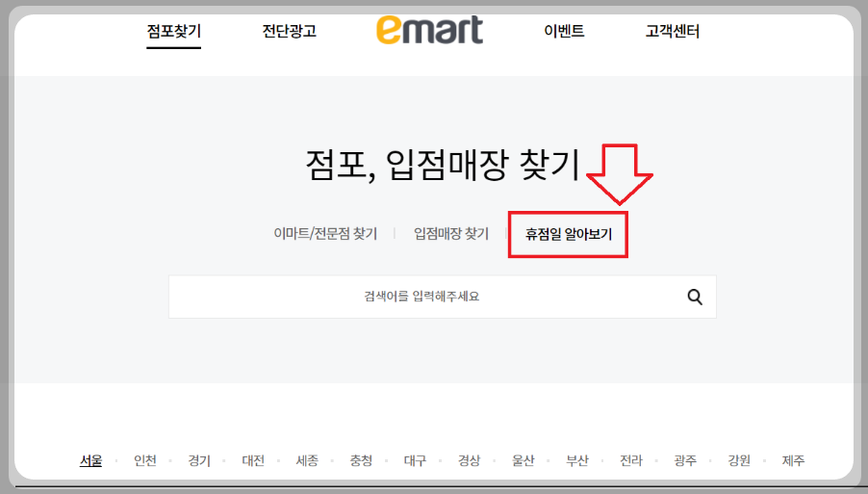Open the 점포찾기 menu
This screenshot has height=494, width=868.
pos(174,31)
